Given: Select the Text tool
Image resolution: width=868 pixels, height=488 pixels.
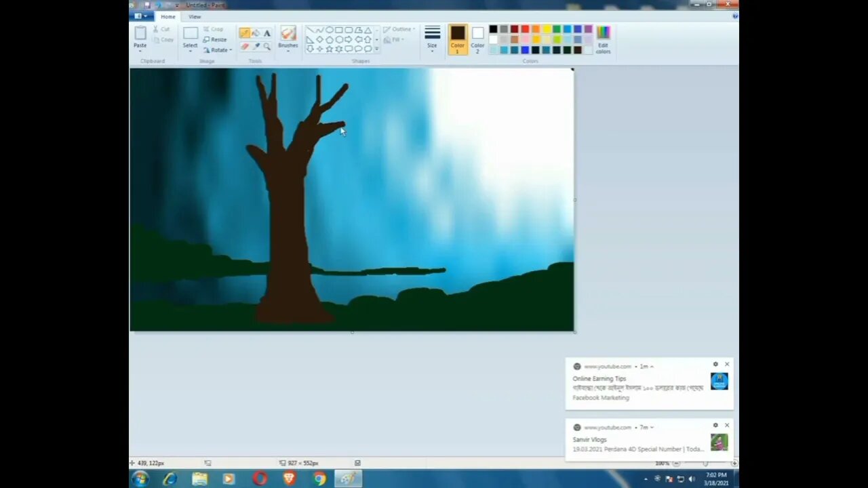Looking at the screenshot, I should tap(267, 33).
